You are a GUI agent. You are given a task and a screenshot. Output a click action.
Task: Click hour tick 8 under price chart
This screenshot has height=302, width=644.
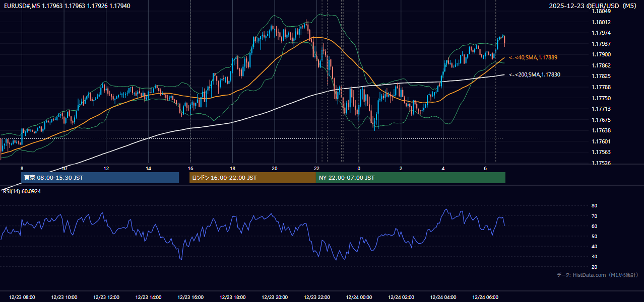coord(22,168)
